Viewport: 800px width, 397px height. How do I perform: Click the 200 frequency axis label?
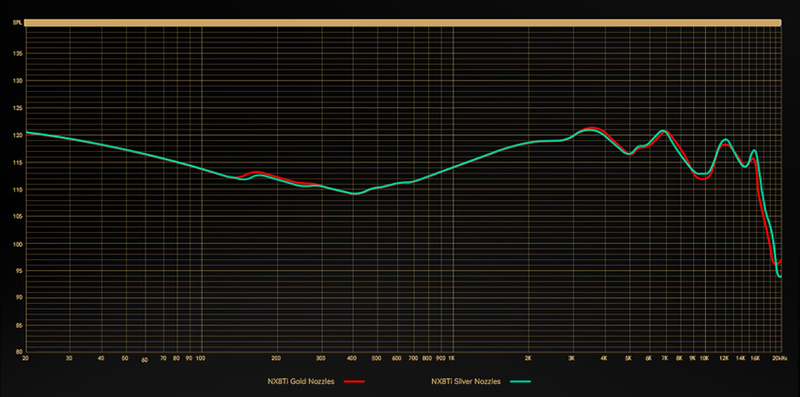pos(276,358)
